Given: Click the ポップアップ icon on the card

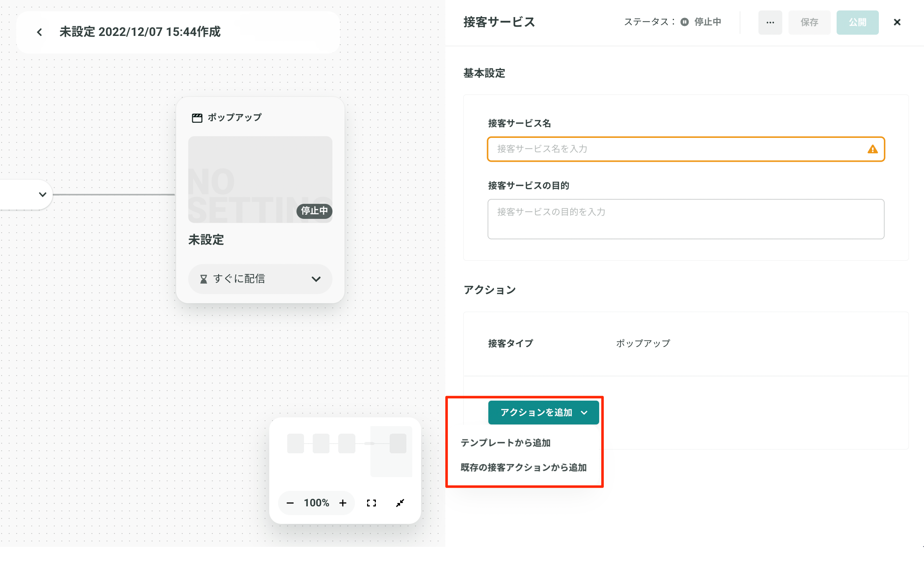Looking at the screenshot, I should (197, 118).
